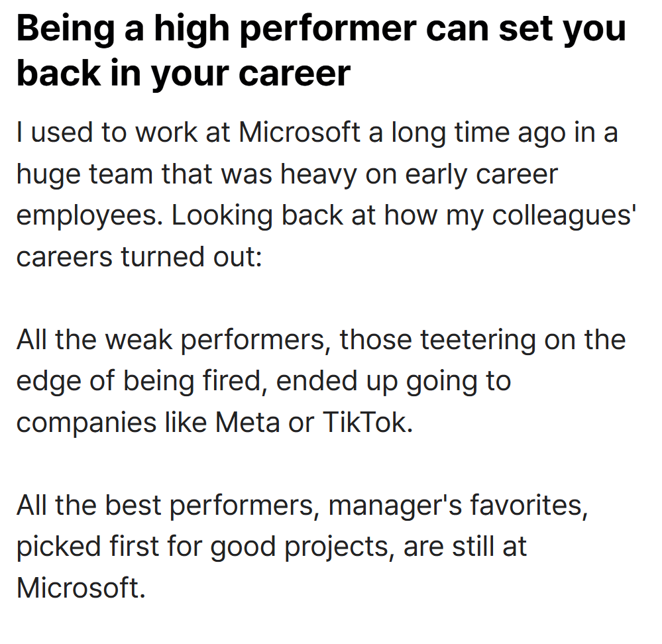Image resolution: width=662 pixels, height=644 pixels.
Task: Click the word 'employees.' in first paragraph
Action: tap(90, 217)
